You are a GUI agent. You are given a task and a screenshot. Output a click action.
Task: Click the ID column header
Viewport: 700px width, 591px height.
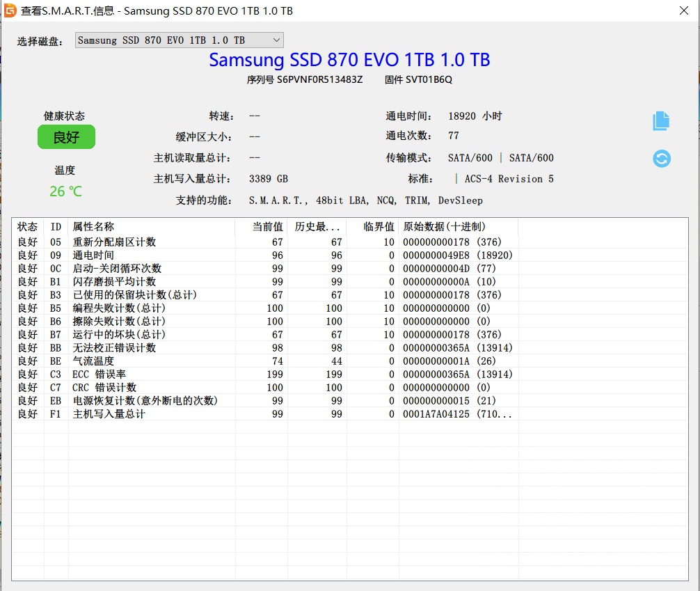55,226
